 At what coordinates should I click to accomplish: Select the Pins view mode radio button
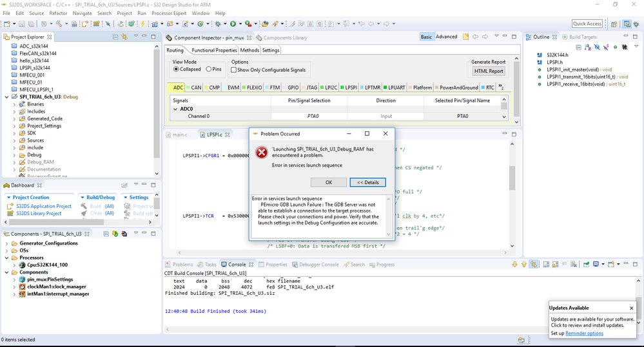click(209, 70)
